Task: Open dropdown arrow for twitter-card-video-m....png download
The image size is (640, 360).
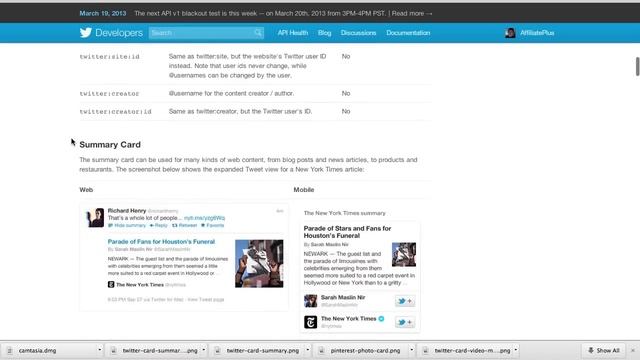Action: 516,350
